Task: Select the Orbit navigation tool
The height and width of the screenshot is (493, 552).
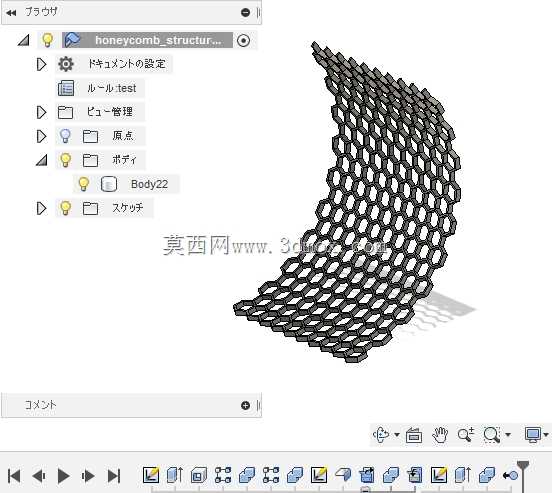Action: [381, 435]
